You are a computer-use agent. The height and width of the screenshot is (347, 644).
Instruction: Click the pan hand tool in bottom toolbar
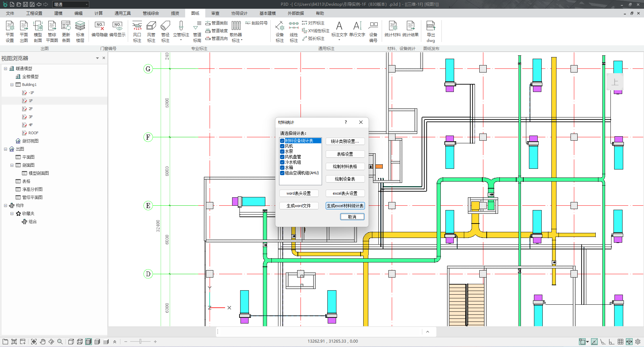[43, 342]
